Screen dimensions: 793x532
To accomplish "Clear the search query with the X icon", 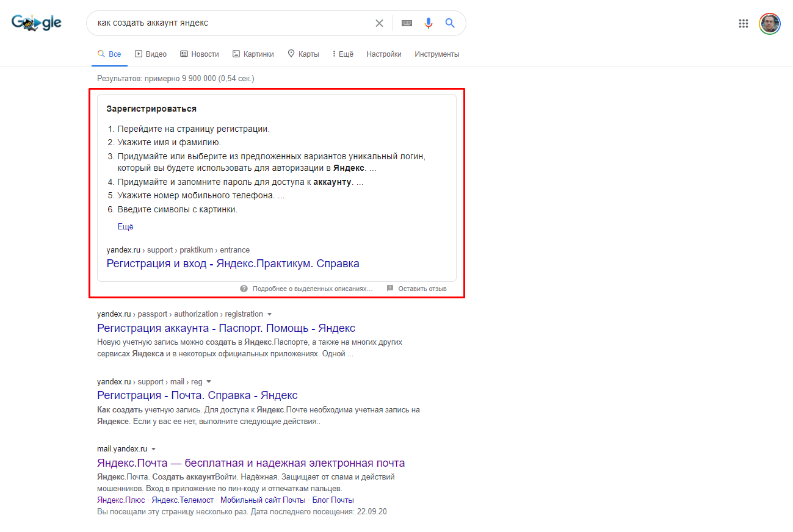I will pyautogui.click(x=379, y=23).
